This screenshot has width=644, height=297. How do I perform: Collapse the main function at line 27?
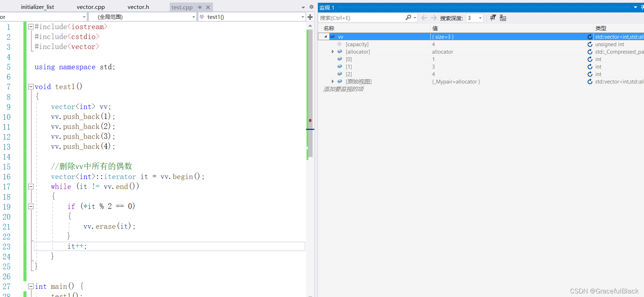[31, 286]
